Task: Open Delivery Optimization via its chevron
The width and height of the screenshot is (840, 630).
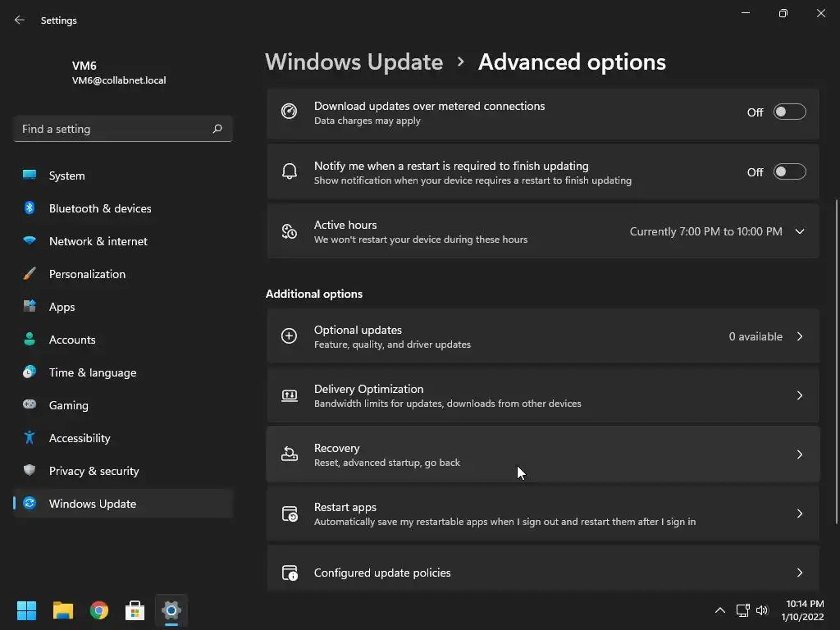Action: point(800,395)
